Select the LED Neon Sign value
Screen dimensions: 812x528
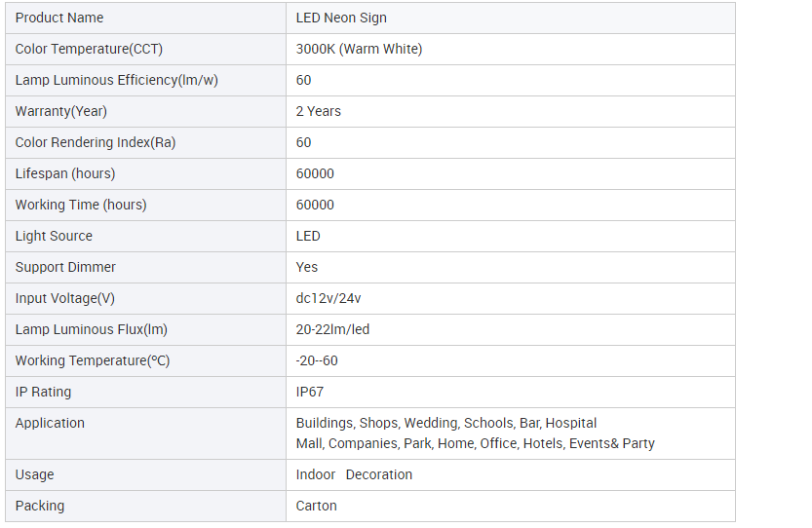[341, 19]
